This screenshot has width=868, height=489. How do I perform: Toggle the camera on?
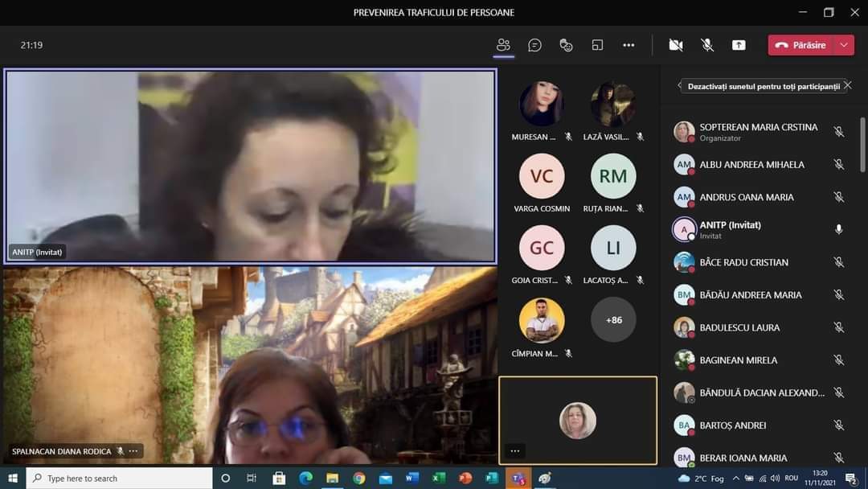[676, 45]
